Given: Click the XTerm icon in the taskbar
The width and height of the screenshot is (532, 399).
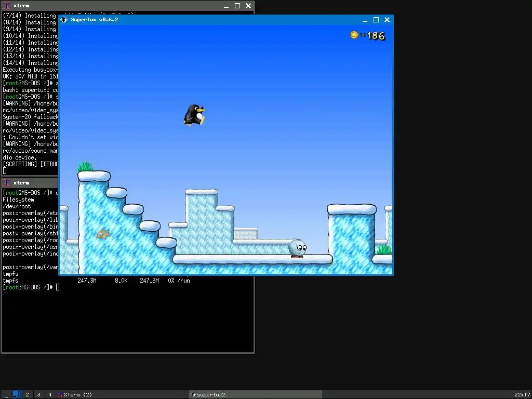Looking at the screenshot, I should click(x=60, y=395).
